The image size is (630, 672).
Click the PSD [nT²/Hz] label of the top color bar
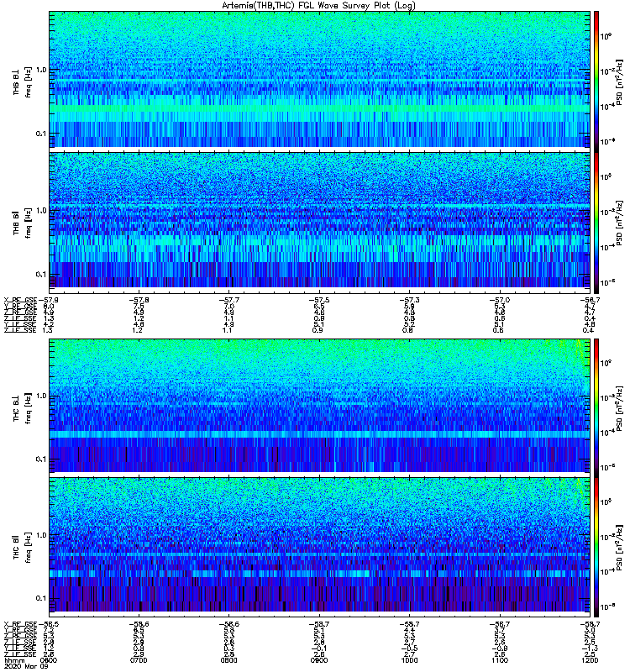[620, 81]
